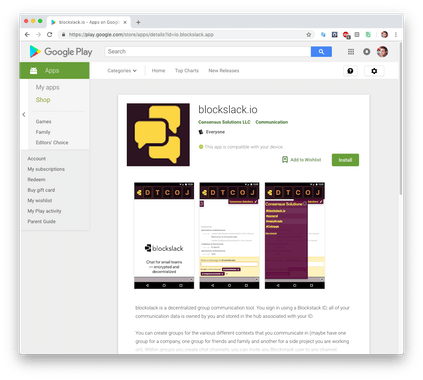Open Family category in sidebar
The width and height of the screenshot is (423, 380).
pos(43,132)
